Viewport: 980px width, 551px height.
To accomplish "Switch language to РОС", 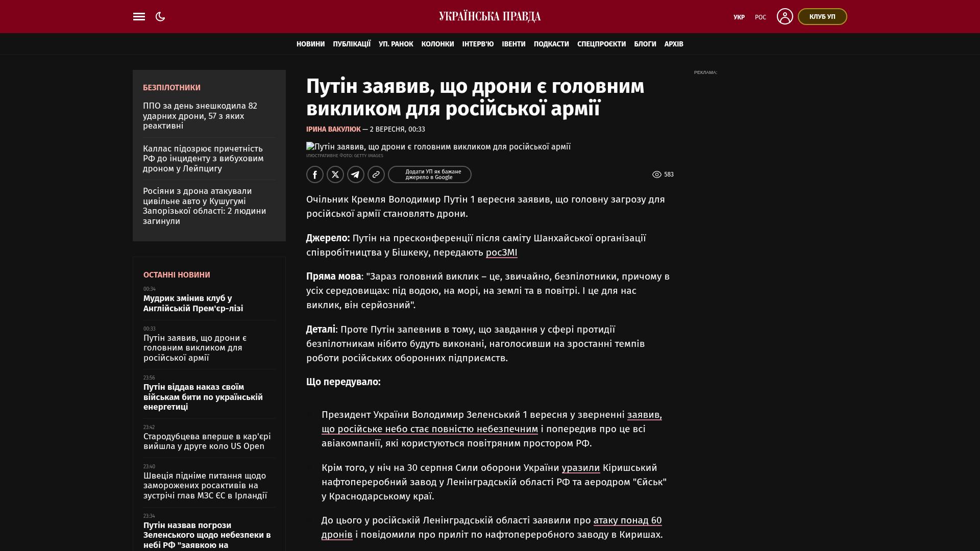I will 761,17.
